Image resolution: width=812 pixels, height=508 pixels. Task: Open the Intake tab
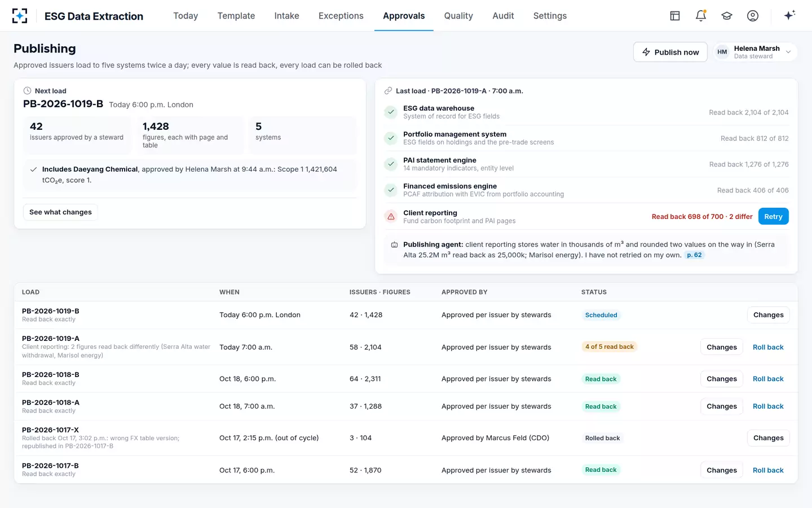[x=286, y=16]
